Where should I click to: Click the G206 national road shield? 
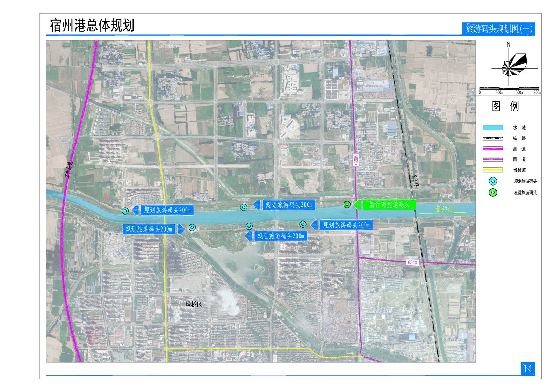click(x=355, y=160)
